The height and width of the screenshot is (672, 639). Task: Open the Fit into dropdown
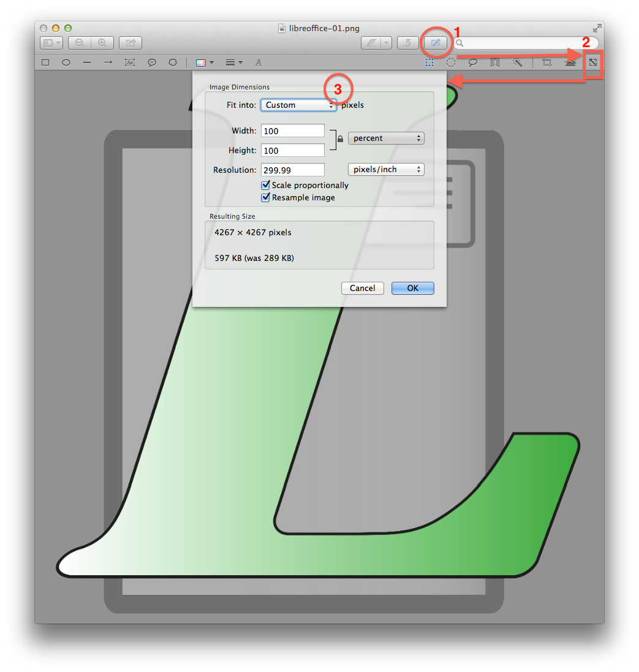pos(298,105)
